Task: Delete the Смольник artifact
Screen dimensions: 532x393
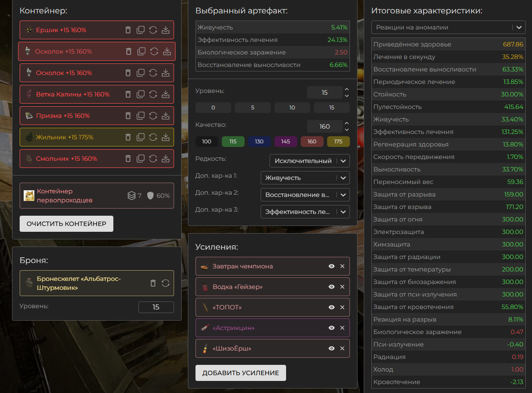Action: pyautogui.click(x=128, y=159)
